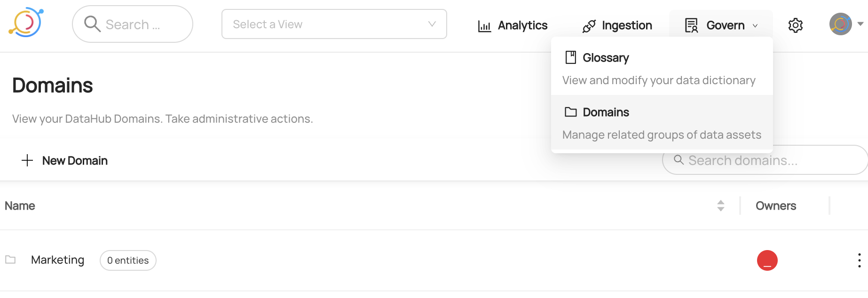Image resolution: width=868 pixels, height=298 pixels.
Task: Click the New Domain button
Action: [x=74, y=161]
